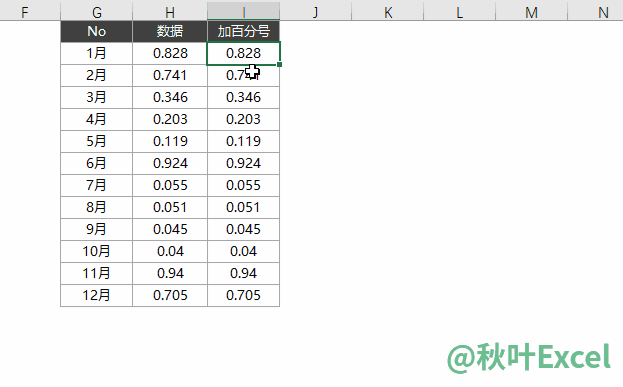This screenshot has height=387, width=623.
Task: Select the '7月' cell
Action: tap(97, 185)
